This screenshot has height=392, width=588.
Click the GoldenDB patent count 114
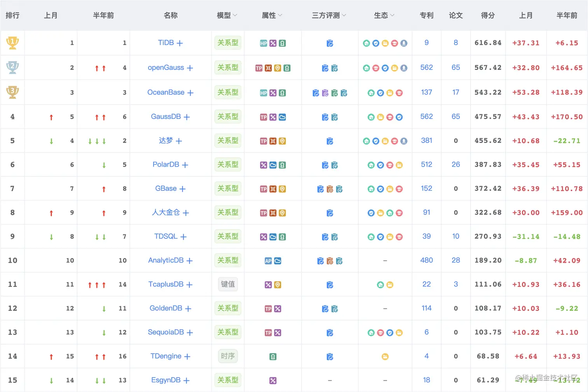coord(427,308)
